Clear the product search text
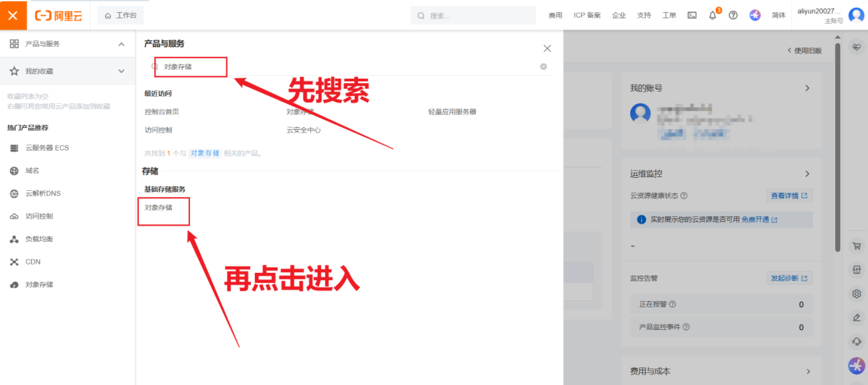The height and width of the screenshot is (385, 868). (543, 67)
